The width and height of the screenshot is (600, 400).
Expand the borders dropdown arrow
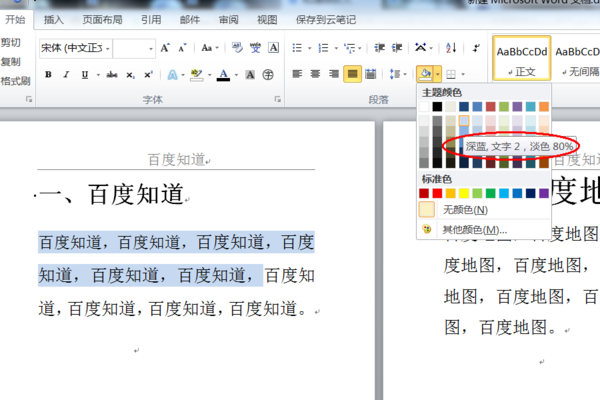tap(462, 75)
